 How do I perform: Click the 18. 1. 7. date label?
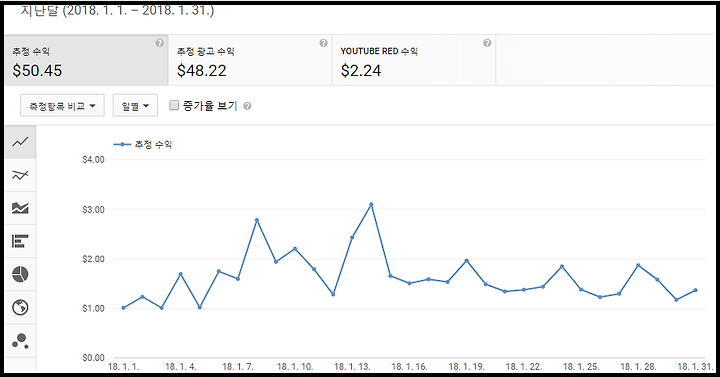pyautogui.click(x=237, y=367)
